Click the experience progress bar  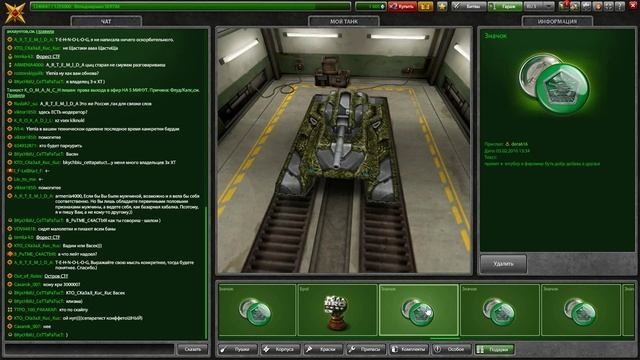(x=190, y=7)
